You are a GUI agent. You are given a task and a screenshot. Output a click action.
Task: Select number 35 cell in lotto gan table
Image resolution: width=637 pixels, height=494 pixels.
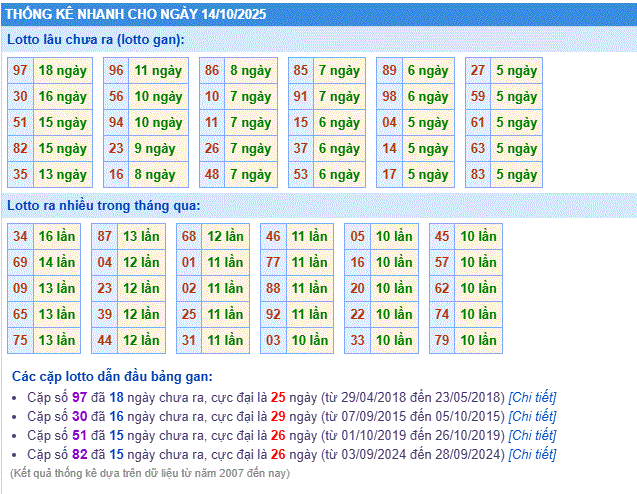pyautogui.click(x=21, y=174)
